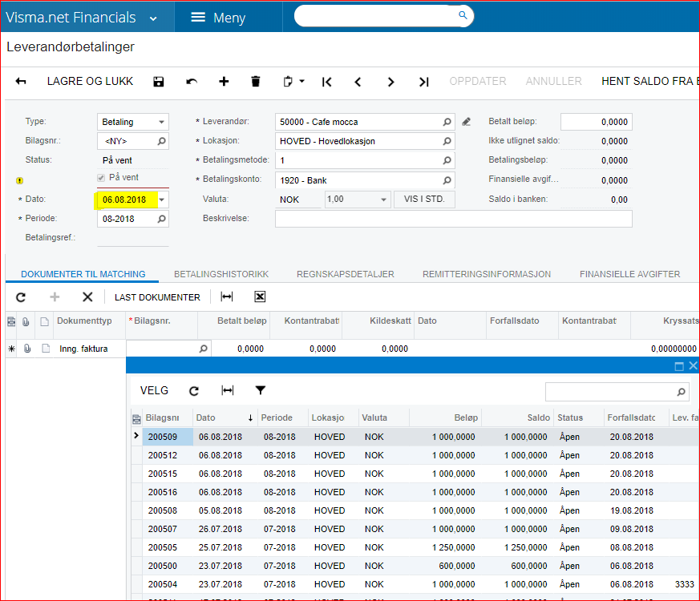This screenshot has width=700, height=601.
Task: Click the VIS I STD. currency button
Action: 424,200
